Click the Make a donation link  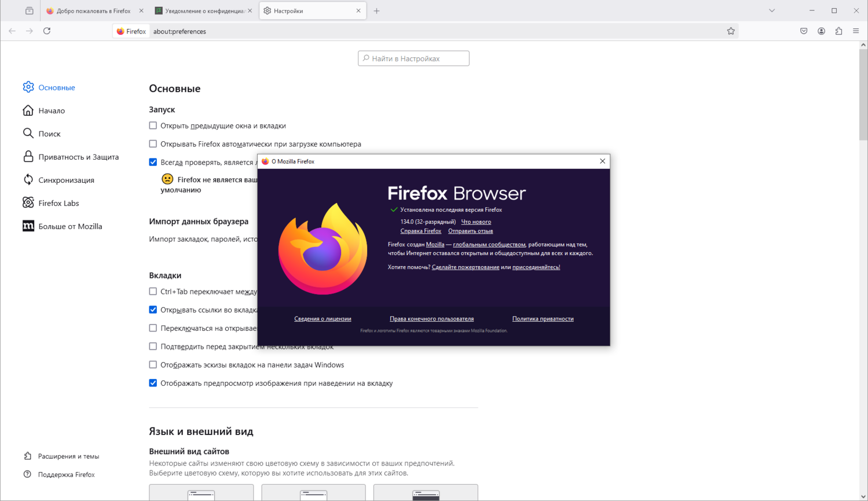tap(466, 267)
